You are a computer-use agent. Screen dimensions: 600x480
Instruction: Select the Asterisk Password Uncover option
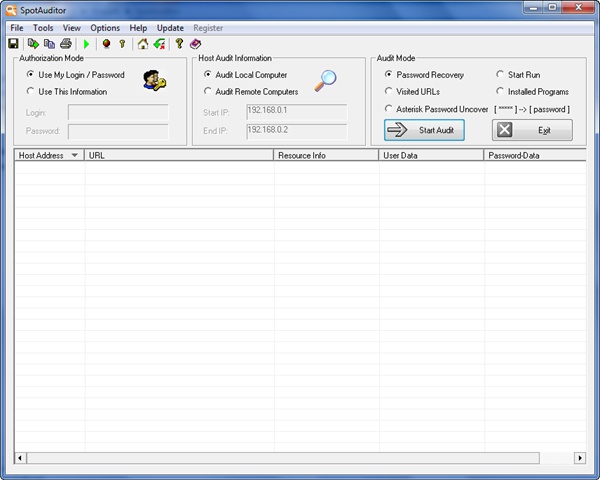(388, 109)
